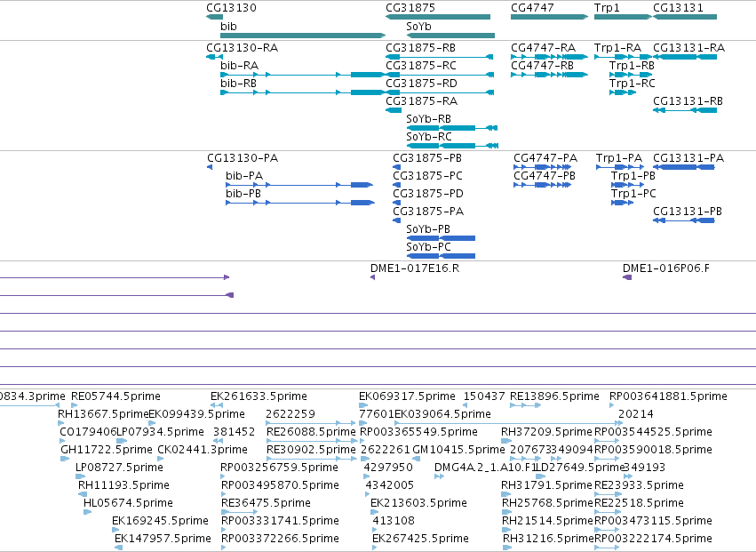
Task: Click the CG13130 gene label
Action: [x=232, y=8]
